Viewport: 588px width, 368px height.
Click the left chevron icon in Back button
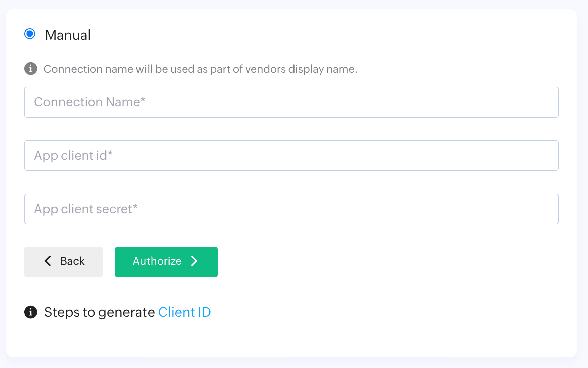48,261
